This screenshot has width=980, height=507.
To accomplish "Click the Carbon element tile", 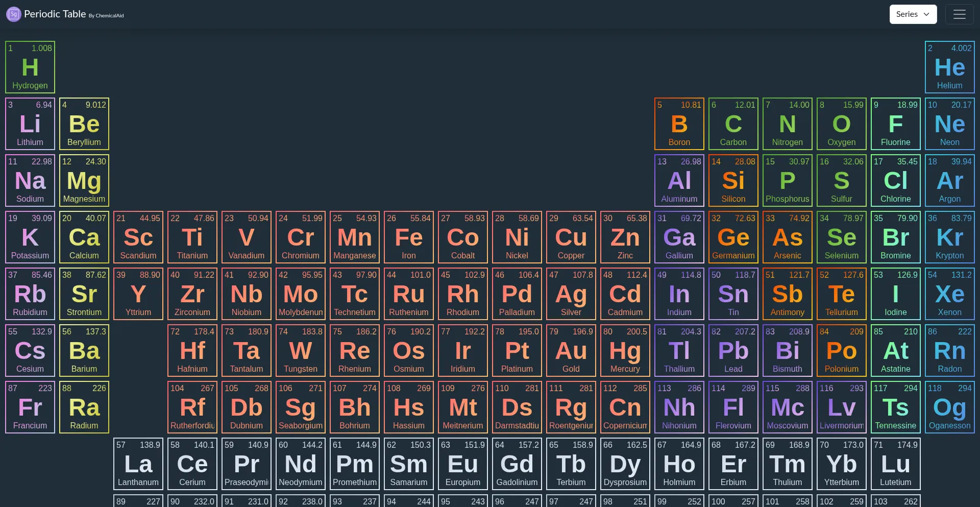I will pyautogui.click(x=733, y=124).
